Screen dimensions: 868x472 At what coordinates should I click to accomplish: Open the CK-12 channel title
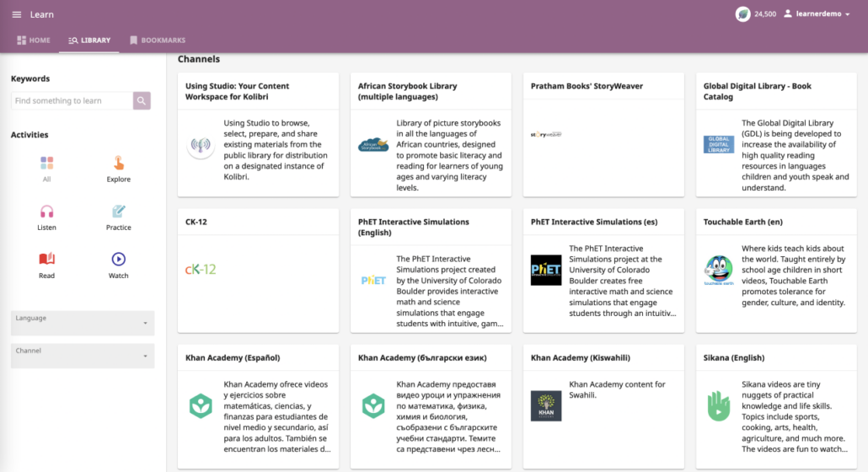196,222
